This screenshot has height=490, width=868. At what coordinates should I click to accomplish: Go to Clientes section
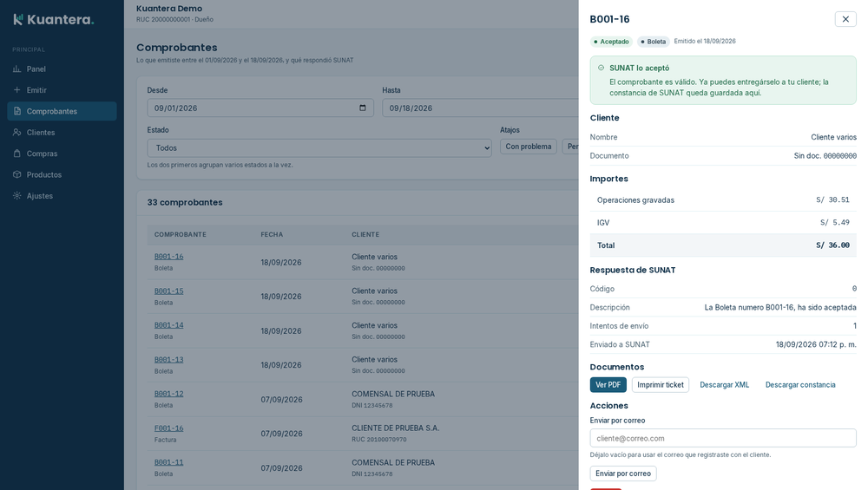[62, 132]
